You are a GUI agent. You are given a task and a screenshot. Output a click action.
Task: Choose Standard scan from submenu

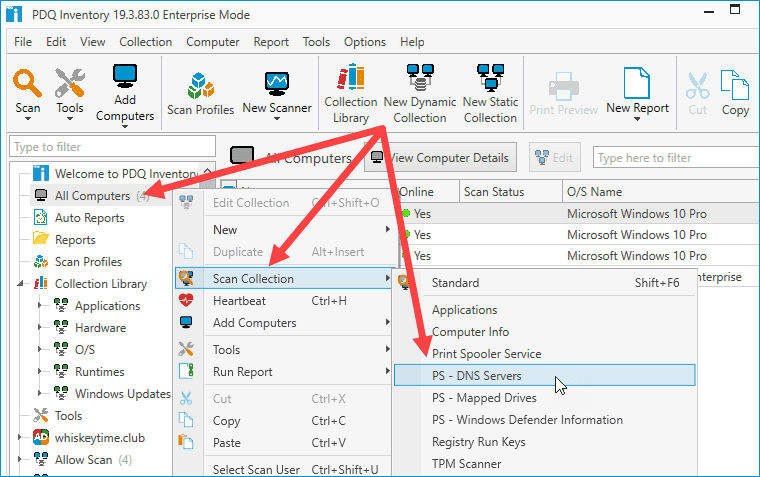(x=544, y=283)
